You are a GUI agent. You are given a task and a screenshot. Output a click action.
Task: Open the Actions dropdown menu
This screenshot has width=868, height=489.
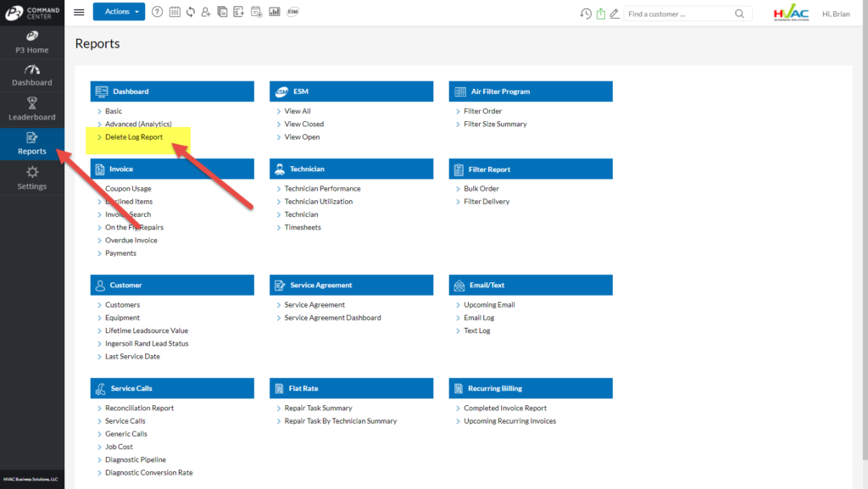(118, 11)
